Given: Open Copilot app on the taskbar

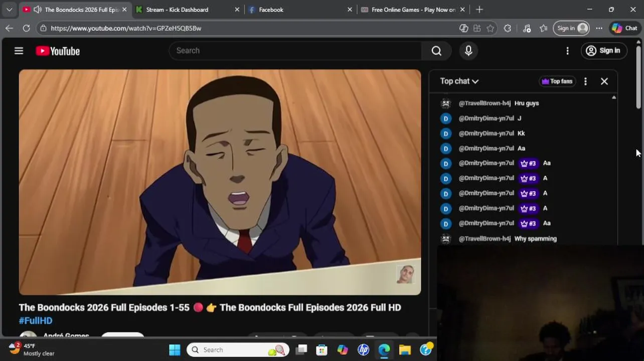Looking at the screenshot, I should (x=343, y=350).
